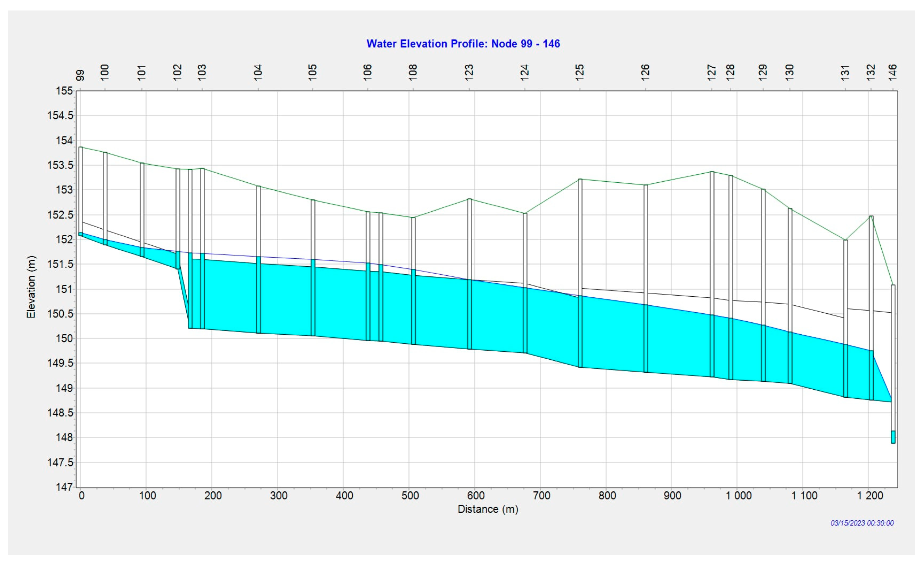Click the small cyan outfall box at node 146
924x563 pixels.
(893, 437)
